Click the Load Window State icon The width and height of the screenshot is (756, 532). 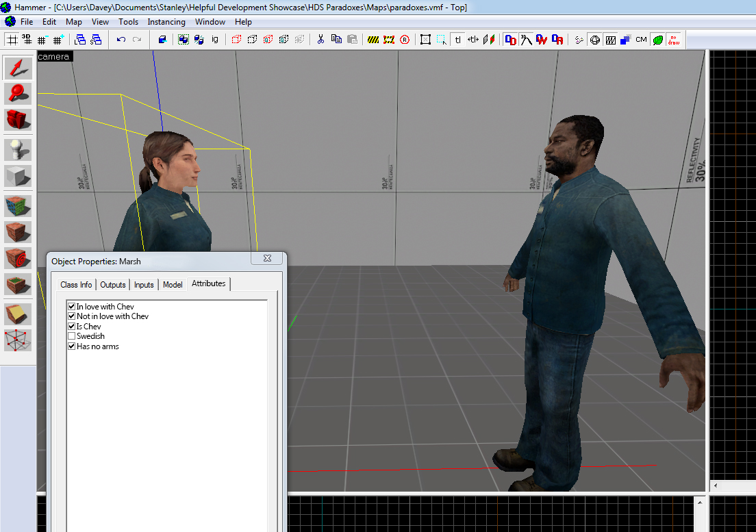[80, 40]
